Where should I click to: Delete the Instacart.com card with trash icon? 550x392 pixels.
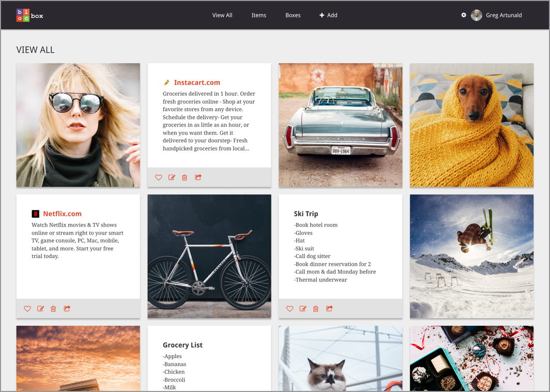click(185, 177)
